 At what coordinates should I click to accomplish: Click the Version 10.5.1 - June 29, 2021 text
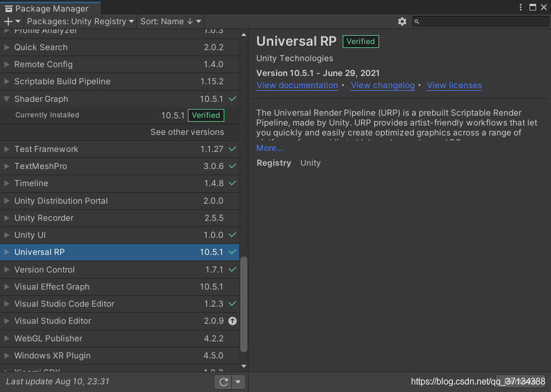[x=318, y=73]
